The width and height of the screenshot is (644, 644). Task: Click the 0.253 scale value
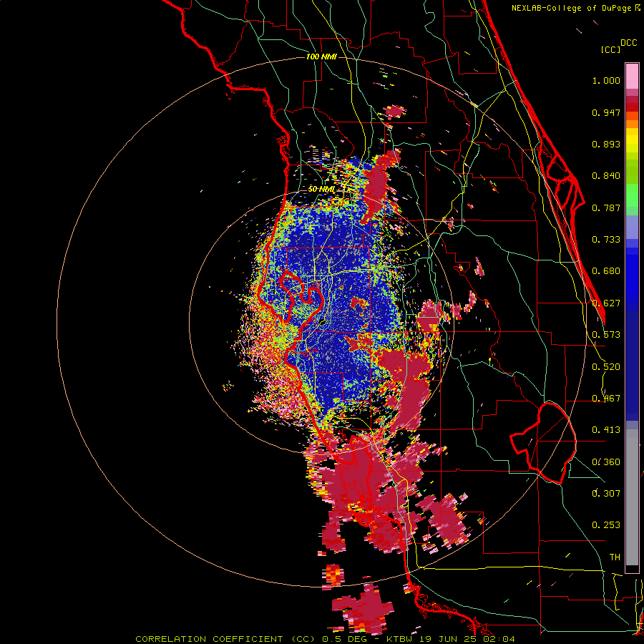(606, 525)
